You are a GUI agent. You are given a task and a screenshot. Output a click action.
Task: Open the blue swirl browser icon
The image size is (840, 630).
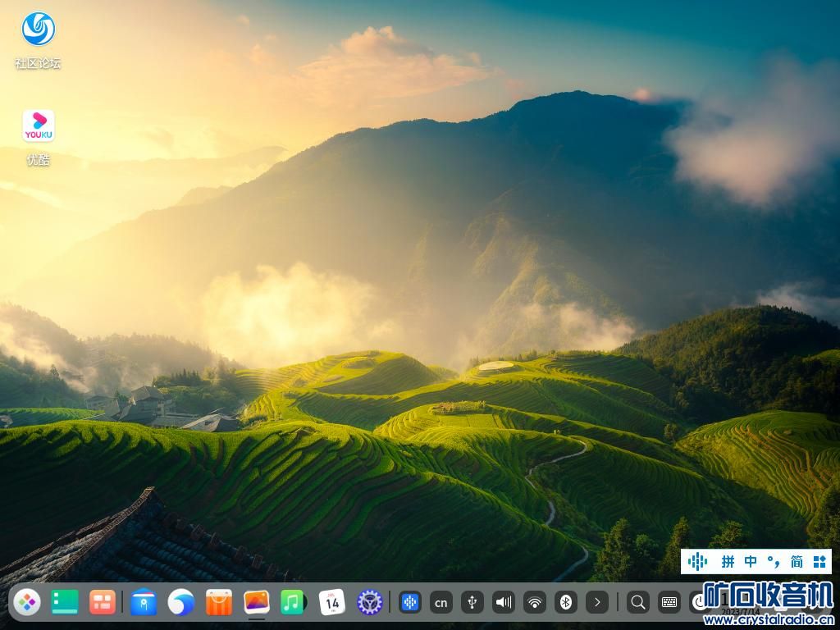point(180,603)
